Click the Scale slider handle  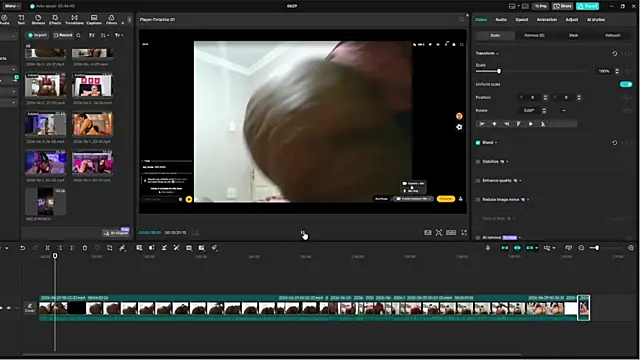tap(499, 71)
